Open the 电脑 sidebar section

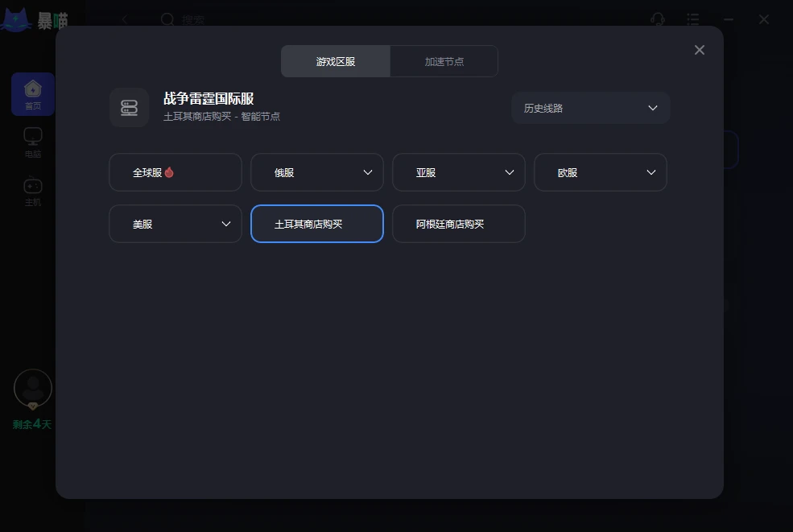pyautogui.click(x=33, y=142)
